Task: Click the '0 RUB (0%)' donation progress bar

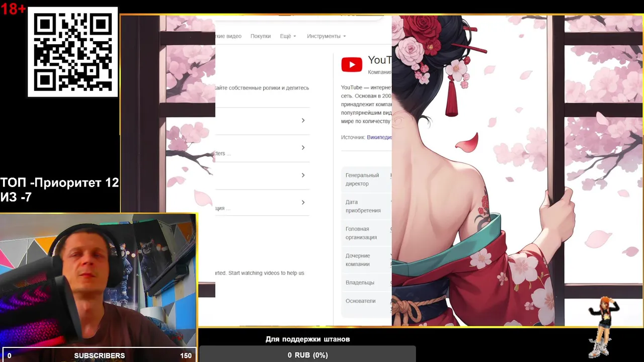Action: coord(307,355)
